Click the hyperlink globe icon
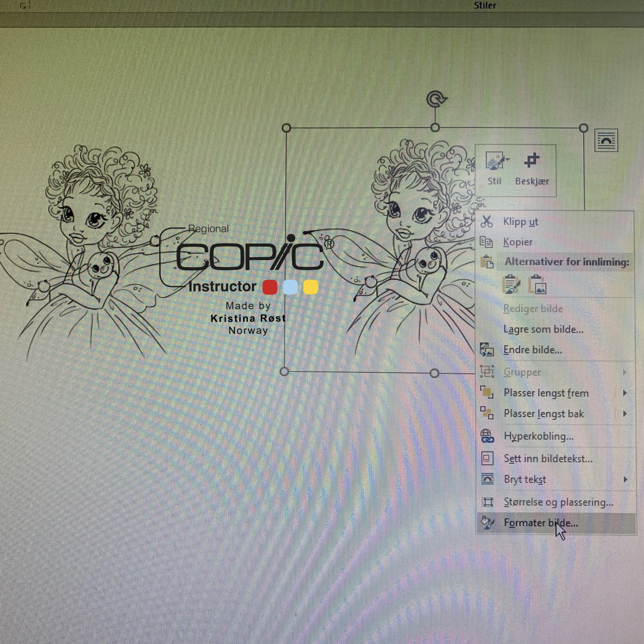This screenshot has width=644, height=644. pos(487,436)
